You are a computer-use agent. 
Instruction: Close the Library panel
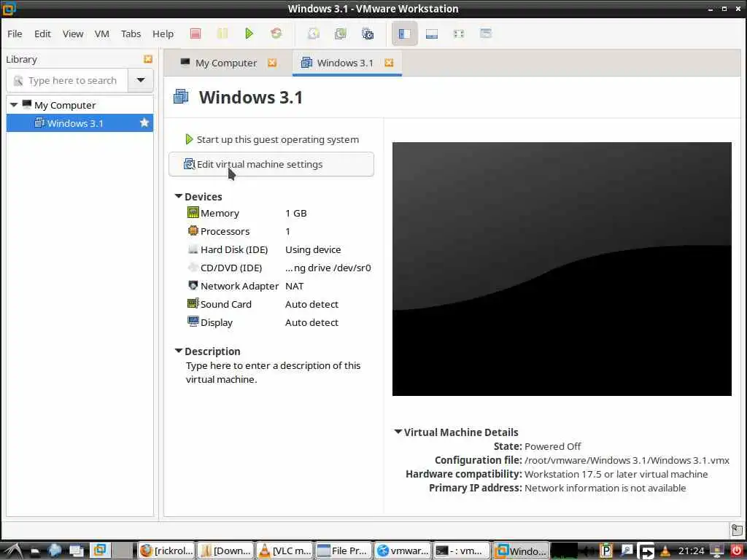[x=147, y=59]
